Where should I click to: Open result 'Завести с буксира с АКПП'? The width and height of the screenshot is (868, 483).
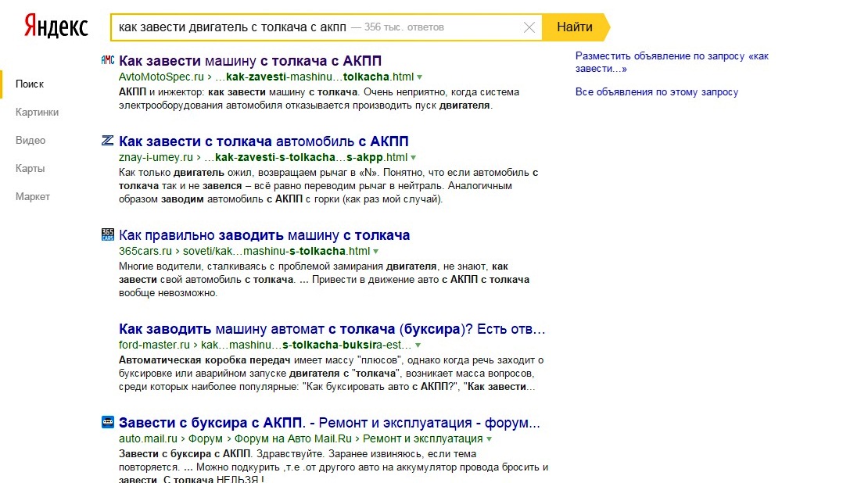(x=329, y=423)
